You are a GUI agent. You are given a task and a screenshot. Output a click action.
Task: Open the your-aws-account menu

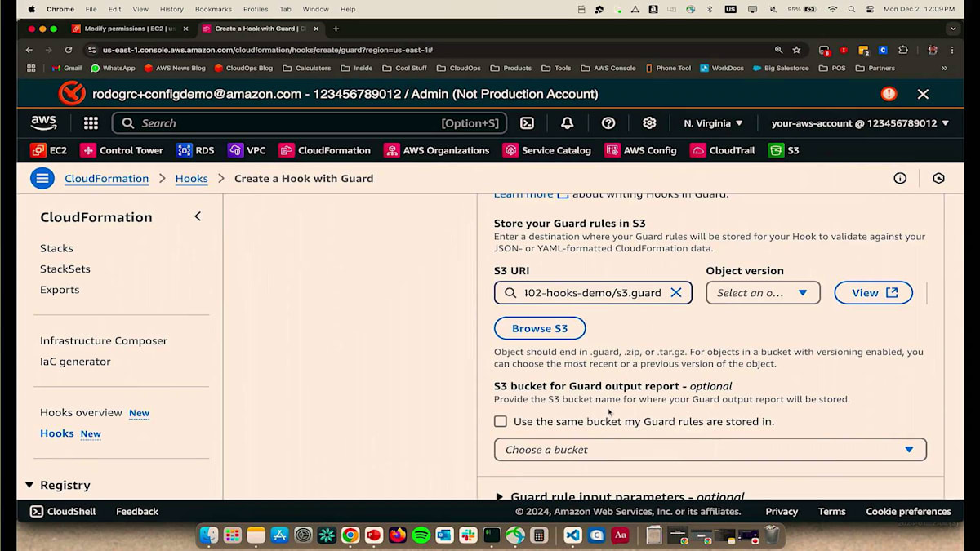point(860,123)
